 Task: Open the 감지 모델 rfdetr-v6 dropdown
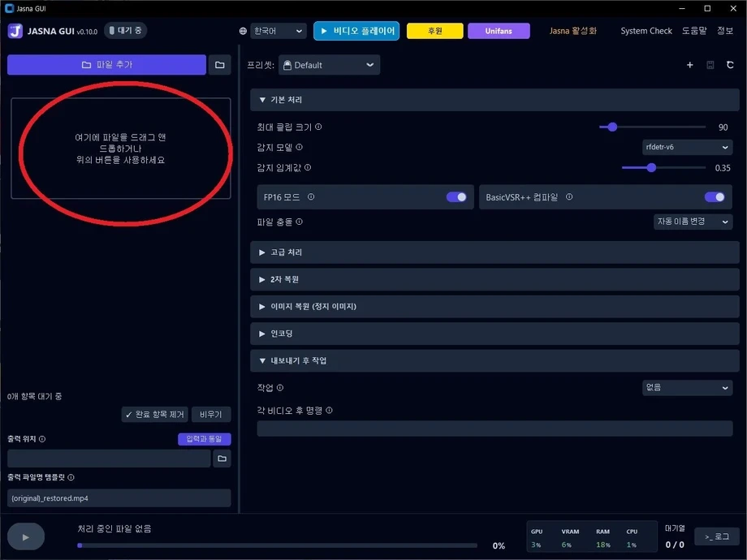click(687, 147)
